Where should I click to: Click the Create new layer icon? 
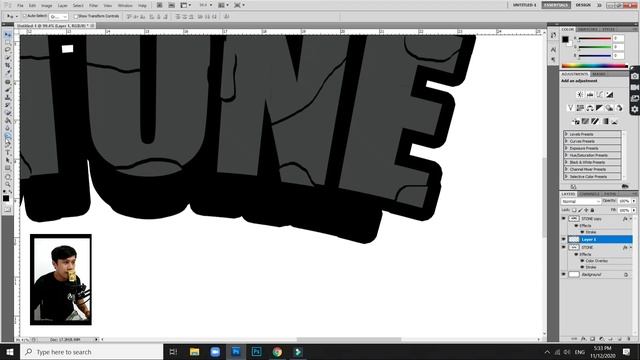(619, 339)
